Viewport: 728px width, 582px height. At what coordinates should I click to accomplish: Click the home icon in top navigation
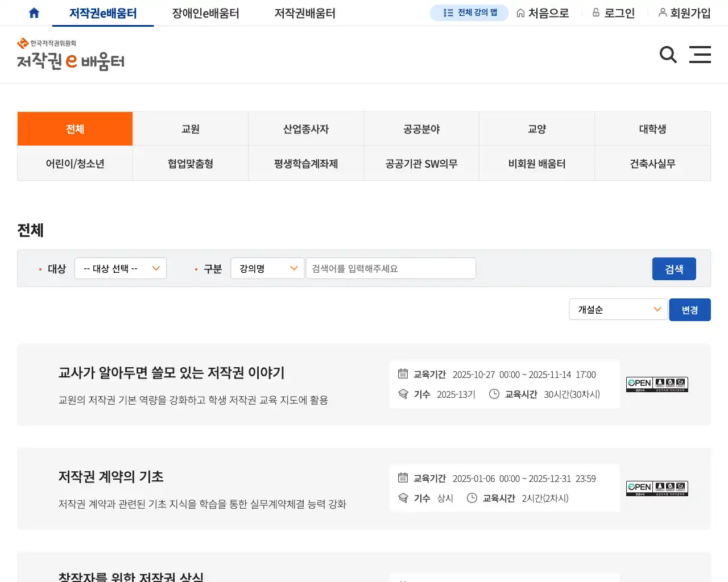pyautogui.click(x=34, y=12)
